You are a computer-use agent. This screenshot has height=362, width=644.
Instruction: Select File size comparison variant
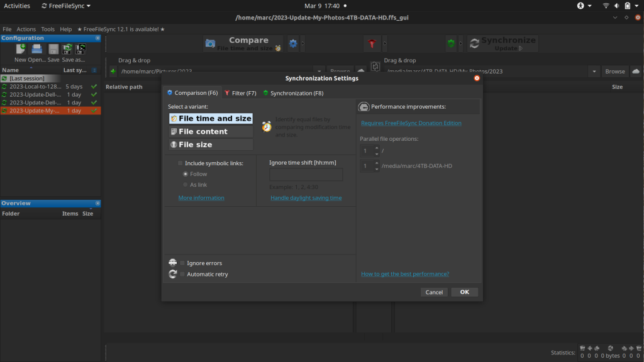[x=211, y=145]
